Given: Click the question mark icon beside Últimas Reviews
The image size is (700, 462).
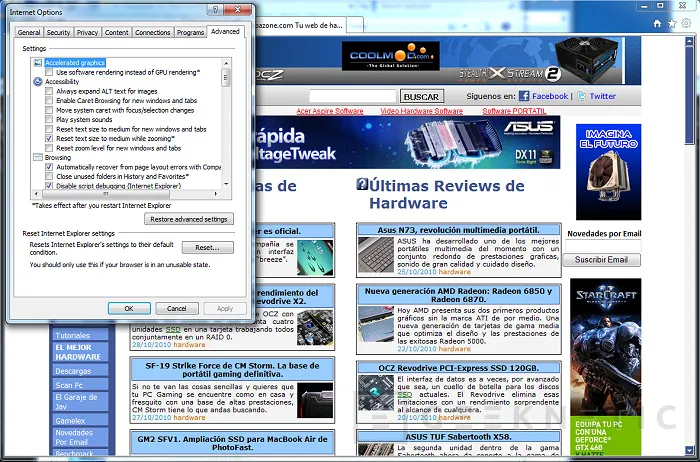Looking at the screenshot, I should pyautogui.click(x=362, y=184).
